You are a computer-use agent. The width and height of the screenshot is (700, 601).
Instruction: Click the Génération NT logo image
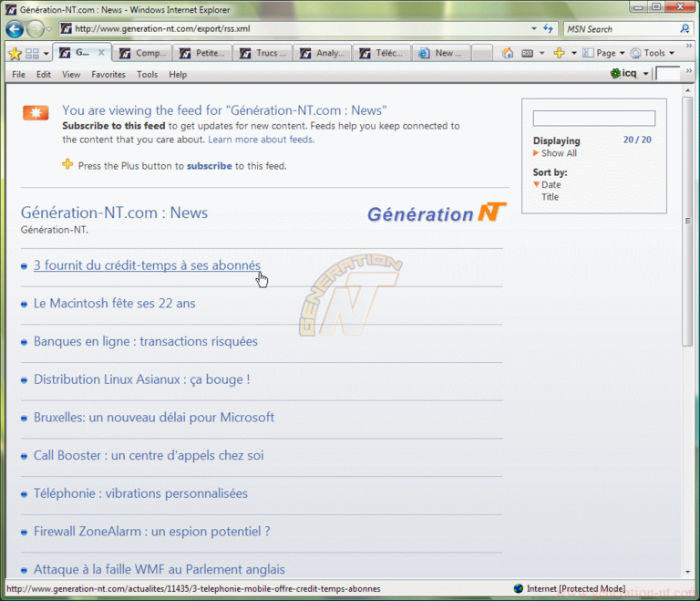[437, 213]
